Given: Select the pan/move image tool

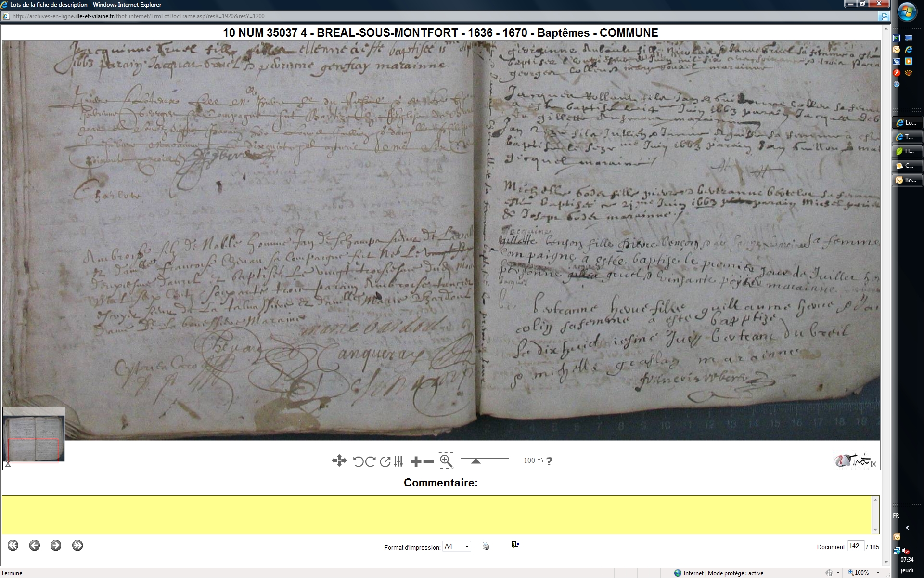Looking at the screenshot, I should click(x=339, y=461).
